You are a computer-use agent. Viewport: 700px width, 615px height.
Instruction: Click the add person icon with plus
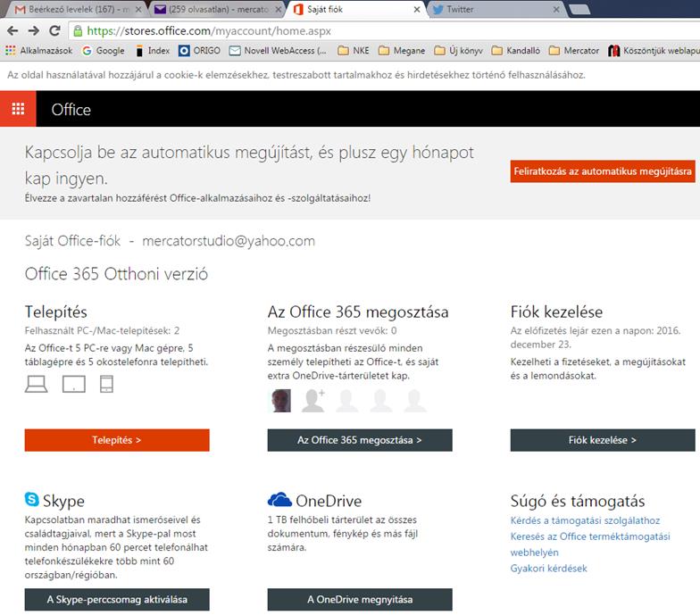(313, 400)
